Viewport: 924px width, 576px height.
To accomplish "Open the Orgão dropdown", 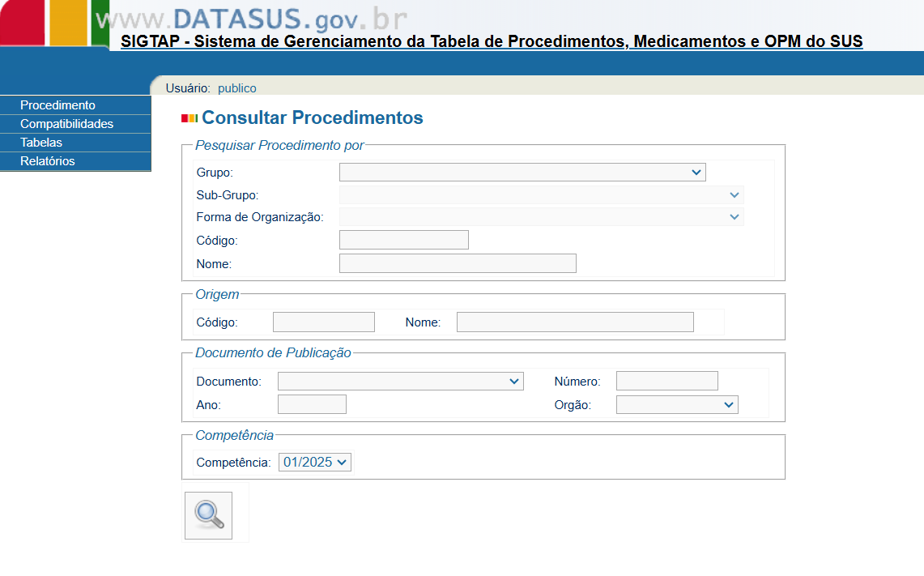I will 676,405.
